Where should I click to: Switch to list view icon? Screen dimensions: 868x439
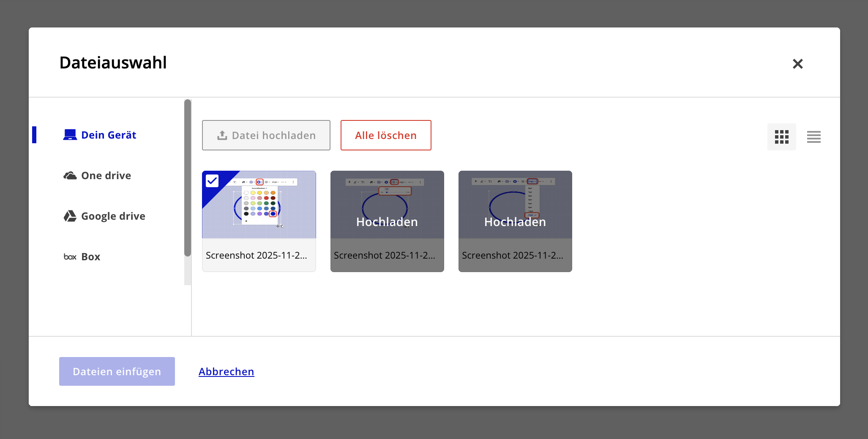(813, 137)
